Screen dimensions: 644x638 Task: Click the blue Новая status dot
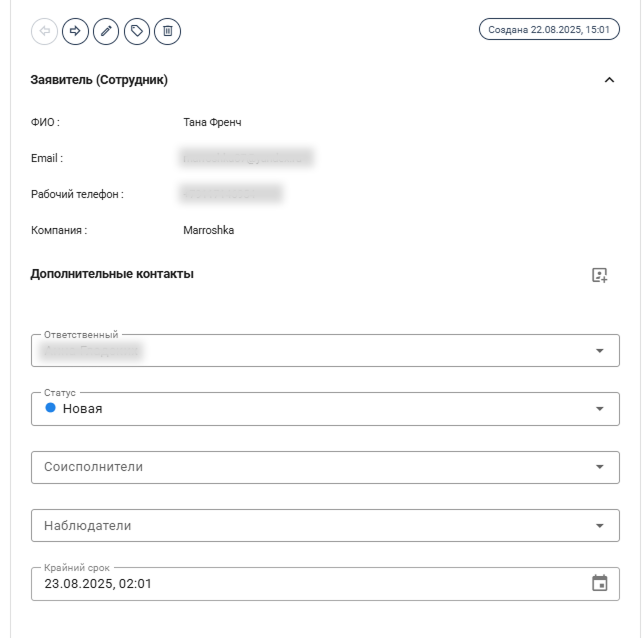point(50,408)
